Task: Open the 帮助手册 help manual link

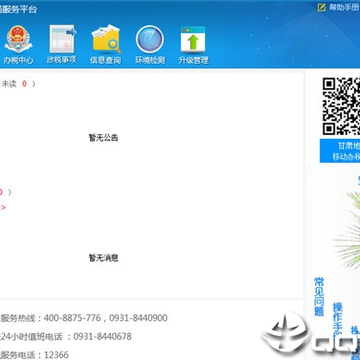Action: point(344,8)
